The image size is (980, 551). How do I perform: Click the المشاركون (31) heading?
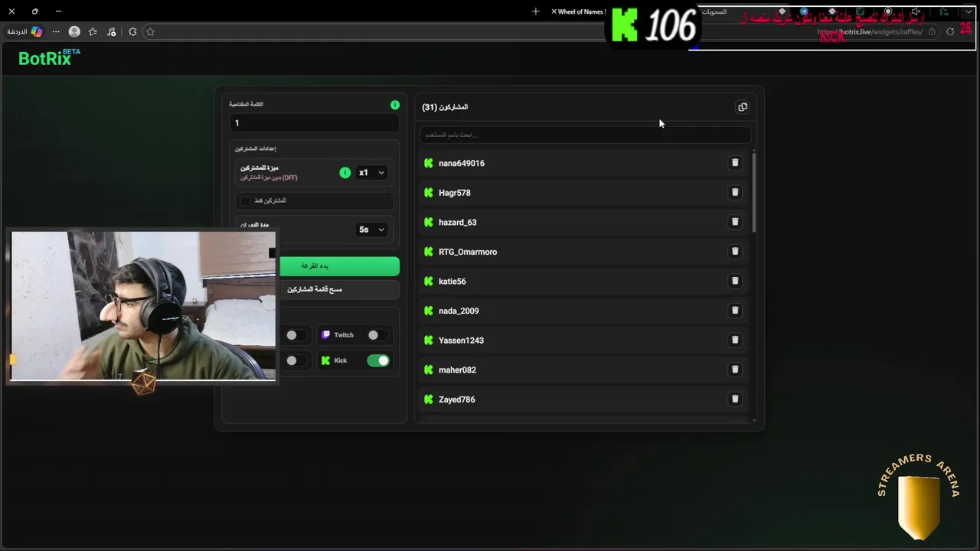click(445, 107)
